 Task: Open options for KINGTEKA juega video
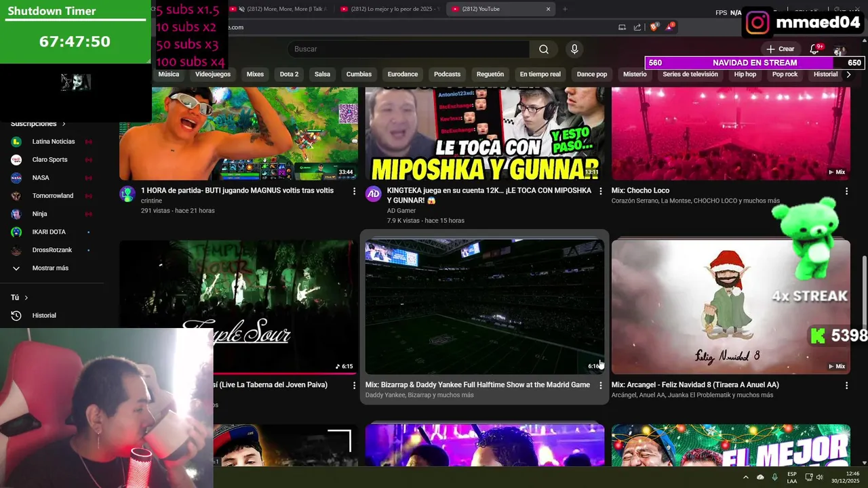[600, 191]
